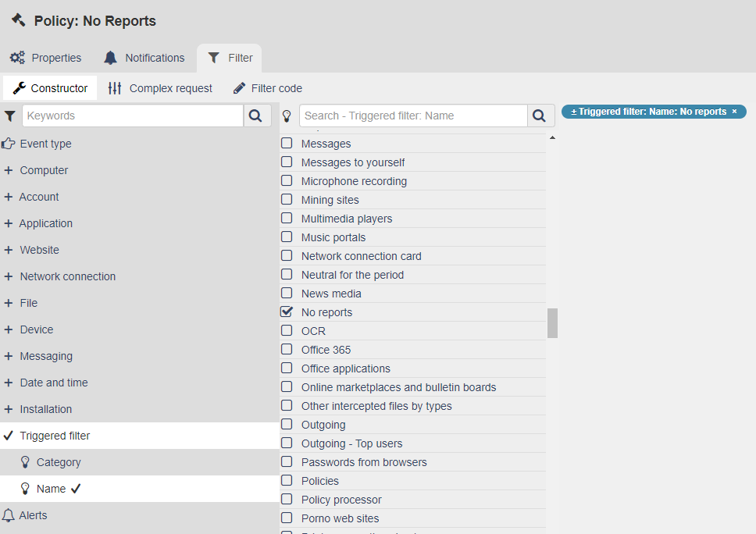Click the filter list scrollbar thumb
756x534 pixels.
pyautogui.click(x=552, y=322)
